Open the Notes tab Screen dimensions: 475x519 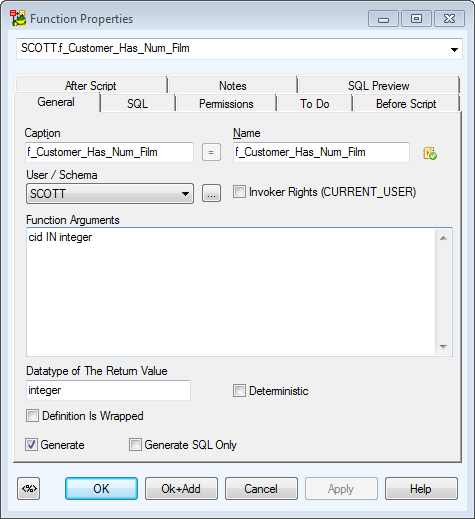pos(233,86)
